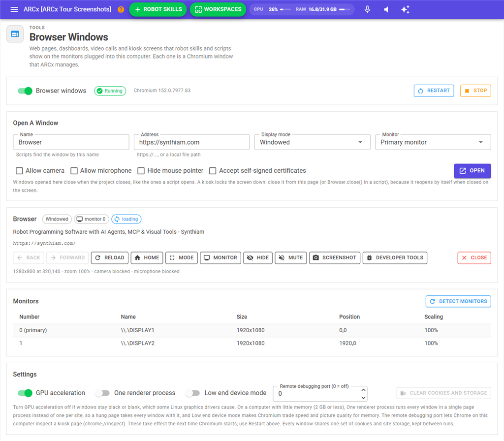The image size is (504, 441).
Task: Move window to another Monitor
Action: coord(220,258)
